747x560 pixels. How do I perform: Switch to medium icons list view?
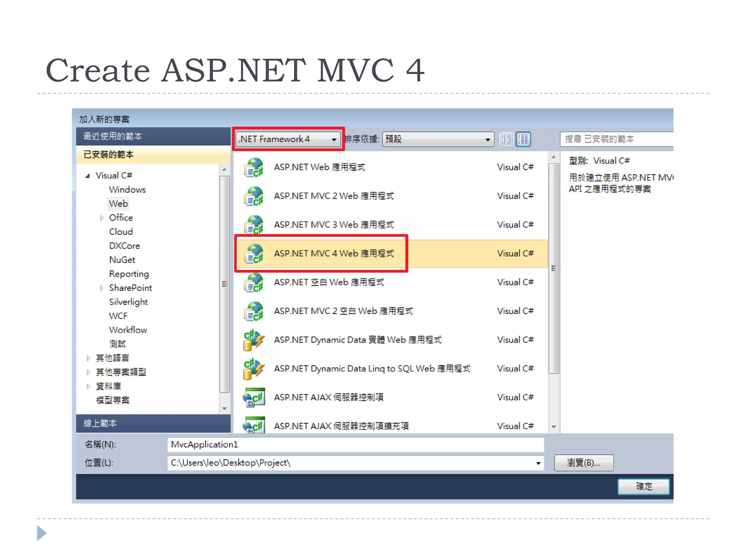pos(523,139)
